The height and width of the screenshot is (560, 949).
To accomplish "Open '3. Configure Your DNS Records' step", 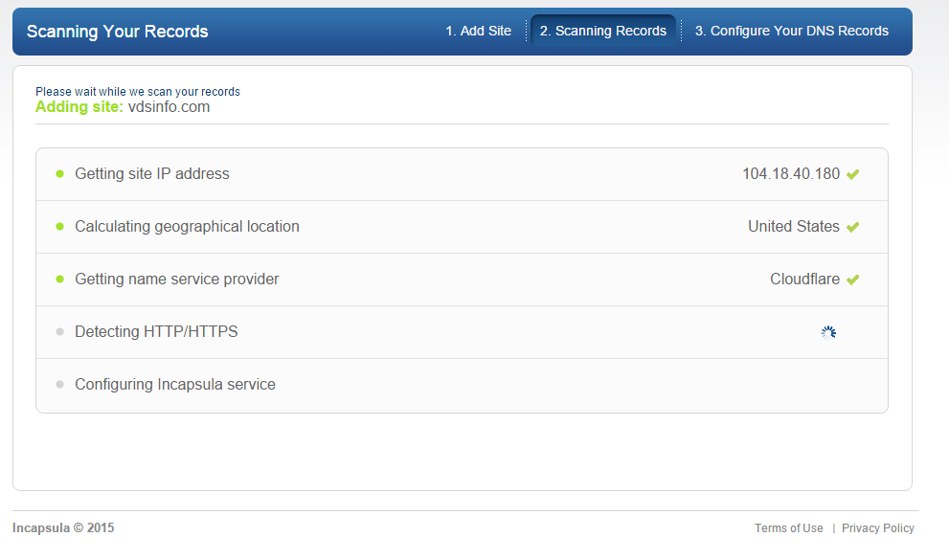I will (x=792, y=31).
